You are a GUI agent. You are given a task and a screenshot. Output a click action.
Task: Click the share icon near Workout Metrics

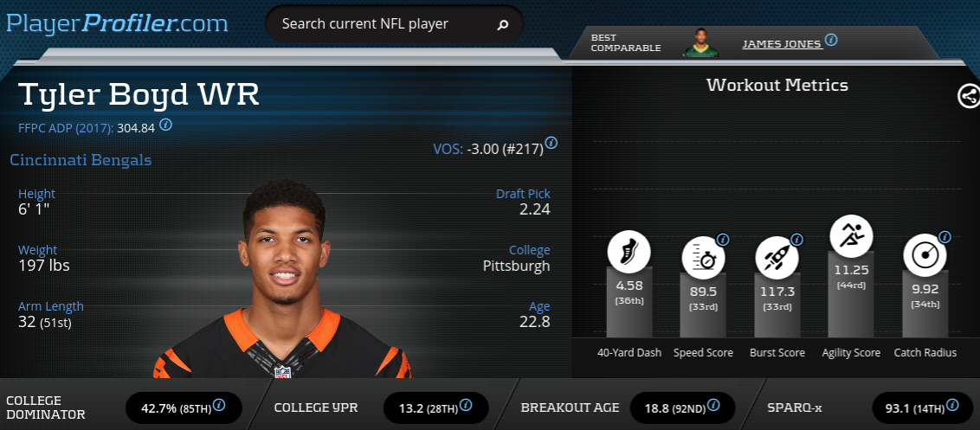(968, 96)
